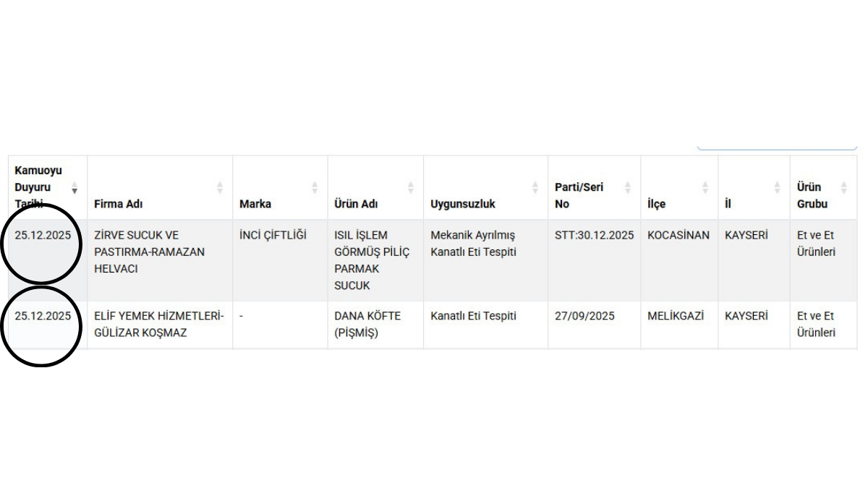The image size is (868, 488).
Task: Toggle Ürün Grubu column sort icon
Action: pos(843,188)
